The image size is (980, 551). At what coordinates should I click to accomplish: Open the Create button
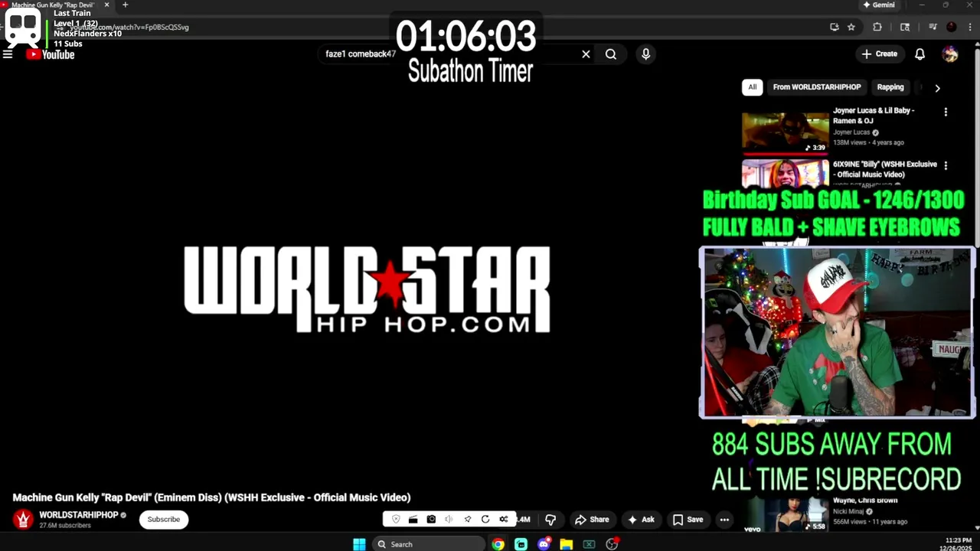coord(879,54)
